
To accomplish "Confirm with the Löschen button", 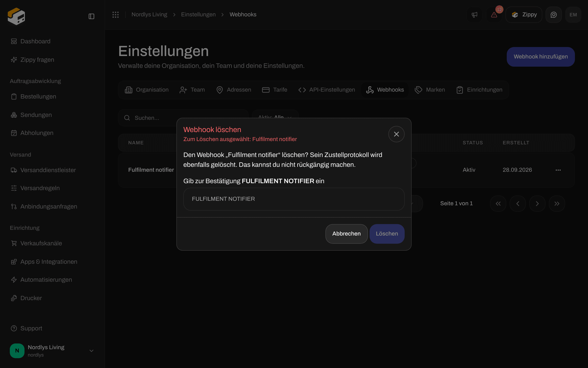I will tap(387, 234).
